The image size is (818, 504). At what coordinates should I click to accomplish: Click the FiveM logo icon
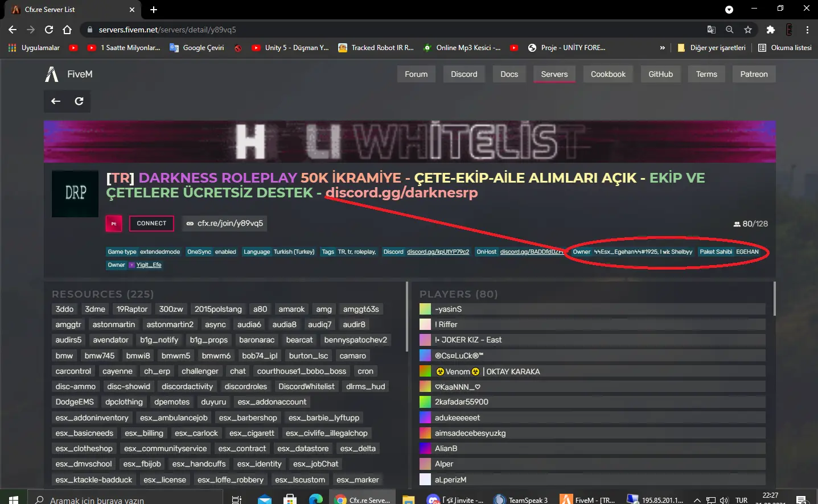point(52,74)
